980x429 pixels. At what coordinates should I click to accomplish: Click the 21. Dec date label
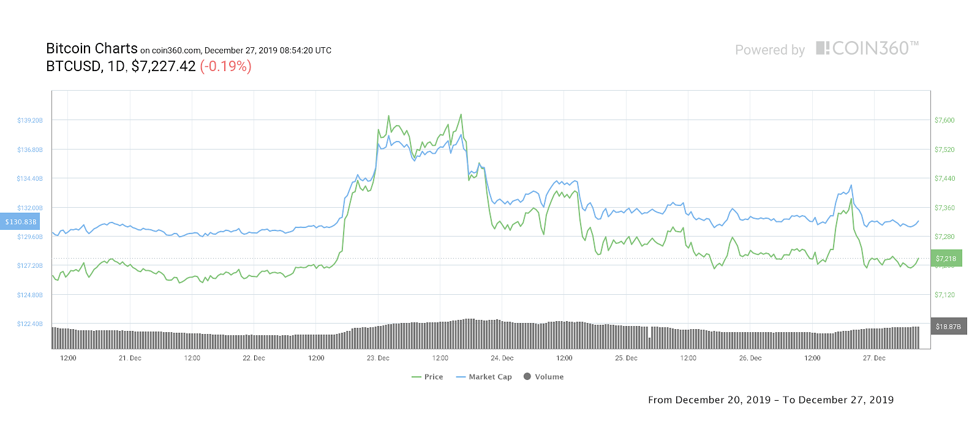pyautogui.click(x=130, y=358)
